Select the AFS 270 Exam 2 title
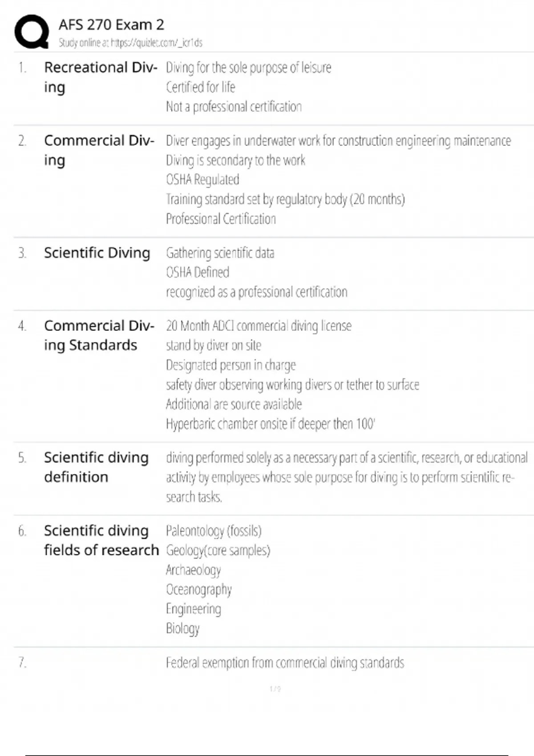 pos(111,24)
